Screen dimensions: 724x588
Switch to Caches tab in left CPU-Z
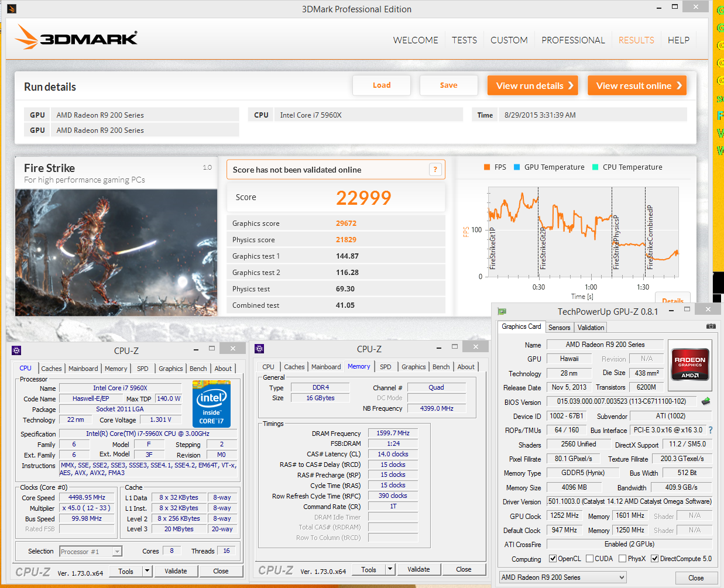(52, 369)
